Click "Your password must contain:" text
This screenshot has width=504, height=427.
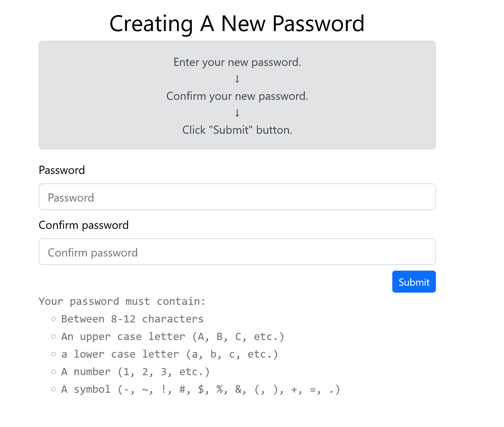[x=122, y=301]
